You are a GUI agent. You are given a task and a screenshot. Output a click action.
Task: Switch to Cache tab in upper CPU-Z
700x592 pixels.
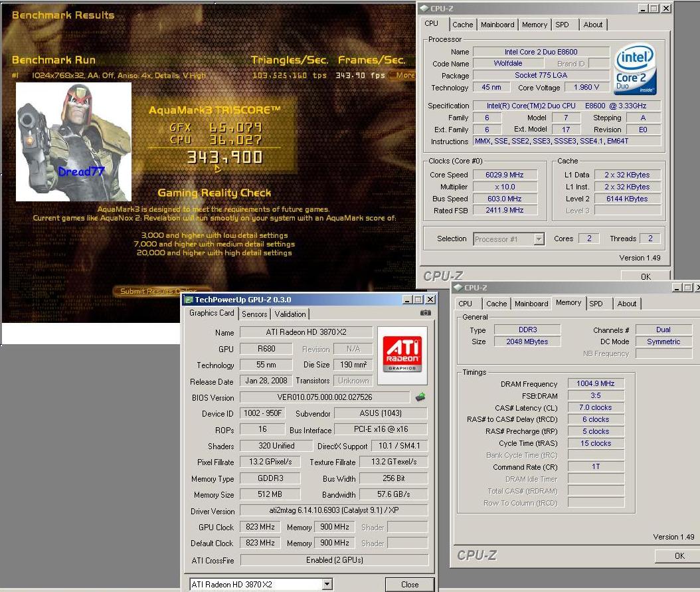[462, 25]
